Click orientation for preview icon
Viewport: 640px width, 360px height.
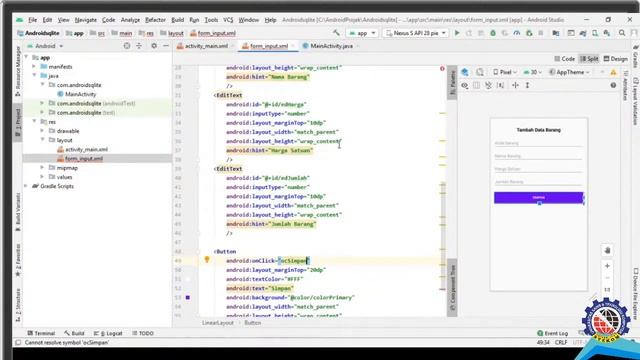480,72
